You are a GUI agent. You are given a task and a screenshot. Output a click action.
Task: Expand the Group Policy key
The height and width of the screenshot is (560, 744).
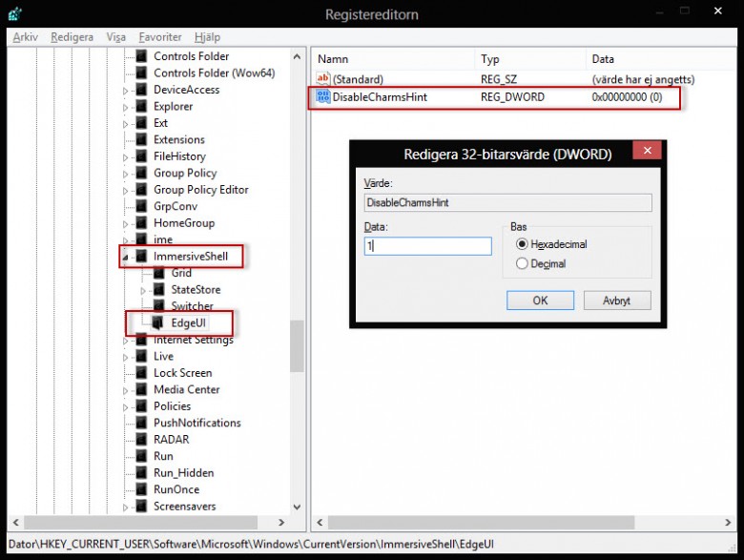(125, 174)
